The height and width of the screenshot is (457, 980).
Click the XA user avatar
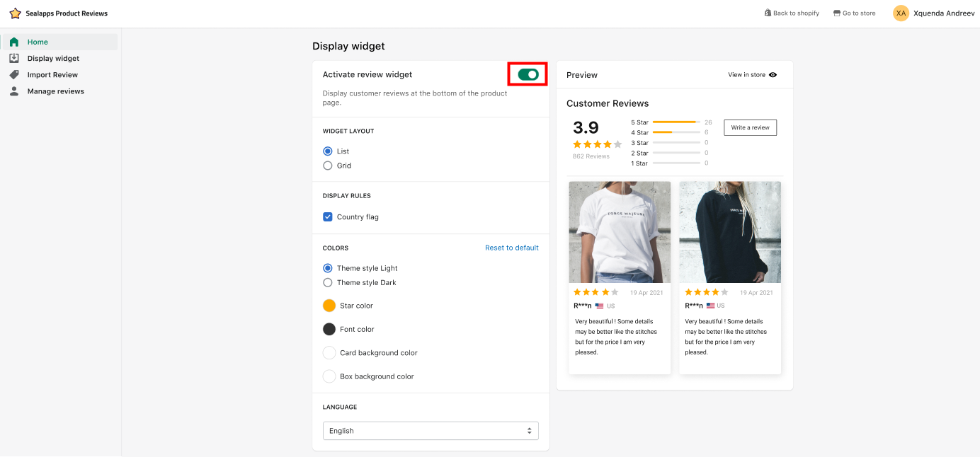[901, 13]
